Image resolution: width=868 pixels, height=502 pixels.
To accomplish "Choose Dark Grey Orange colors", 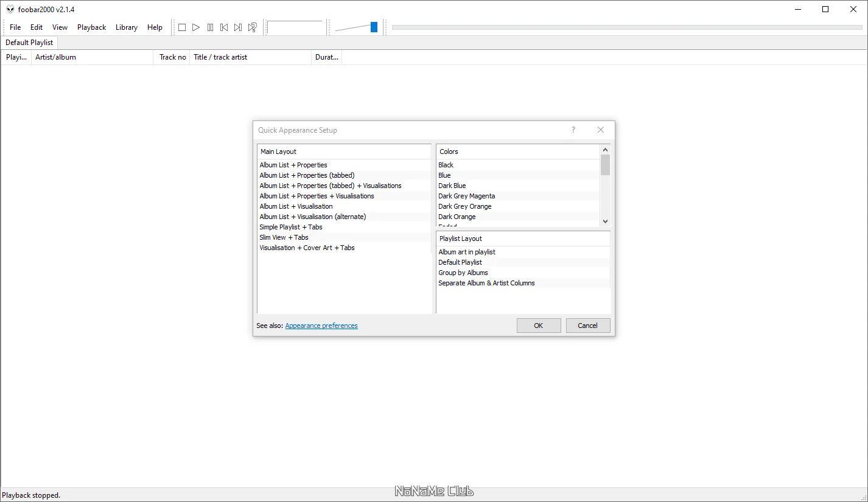I will click(x=518, y=206).
